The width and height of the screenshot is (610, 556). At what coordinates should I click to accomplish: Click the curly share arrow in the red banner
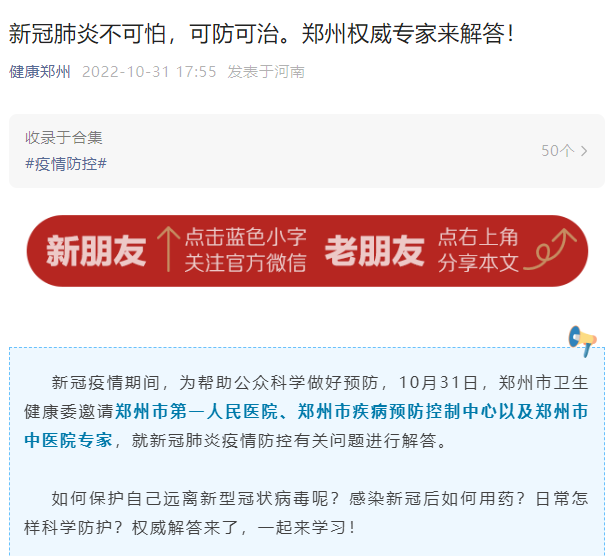550,249
